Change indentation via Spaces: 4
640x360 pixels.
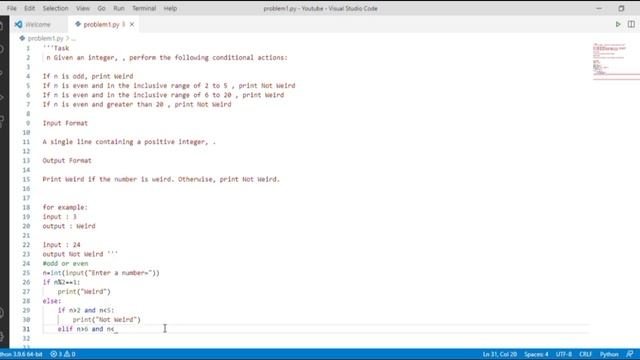point(536,354)
